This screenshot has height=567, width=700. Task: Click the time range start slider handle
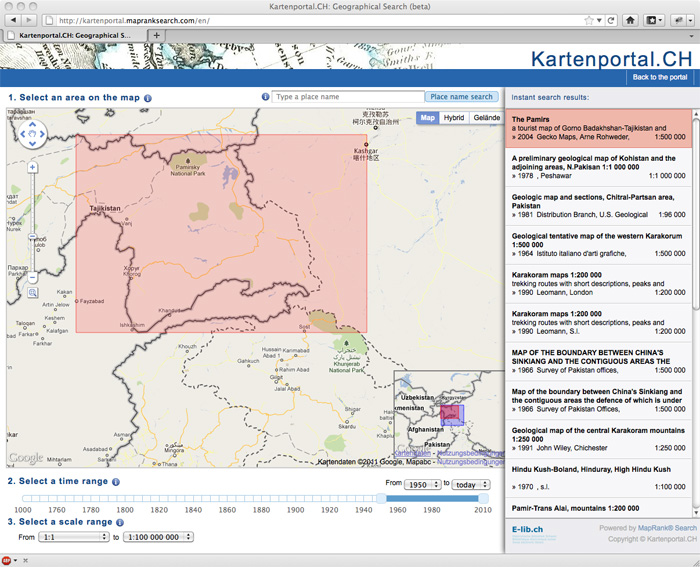pyautogui.click(x=381, y=498)
